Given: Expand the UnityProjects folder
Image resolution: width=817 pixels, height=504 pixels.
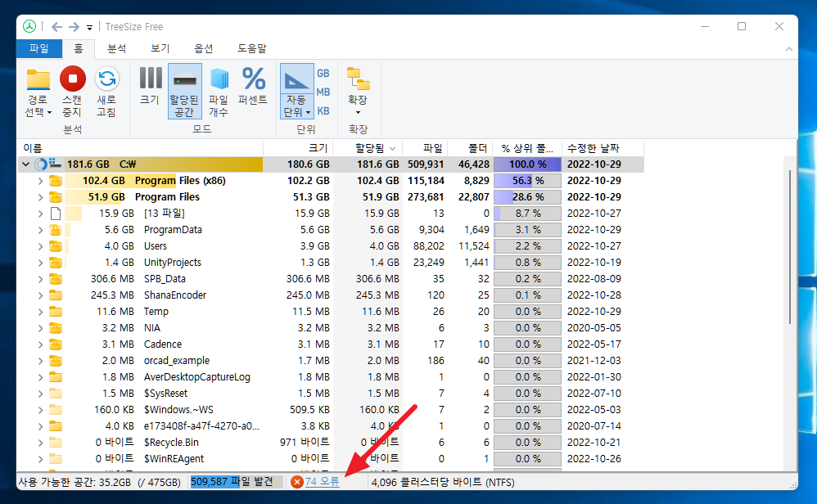Looking at the screenshot, I should pos(41,263).
